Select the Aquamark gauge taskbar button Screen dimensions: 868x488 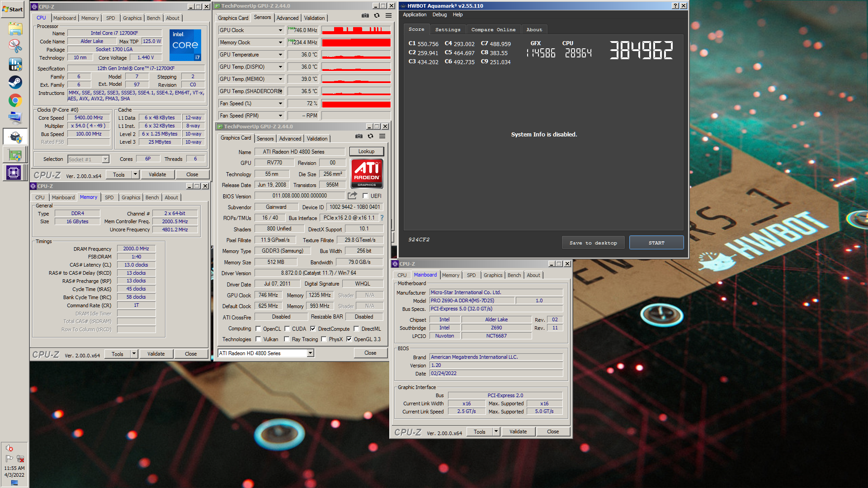pos(15,136)
